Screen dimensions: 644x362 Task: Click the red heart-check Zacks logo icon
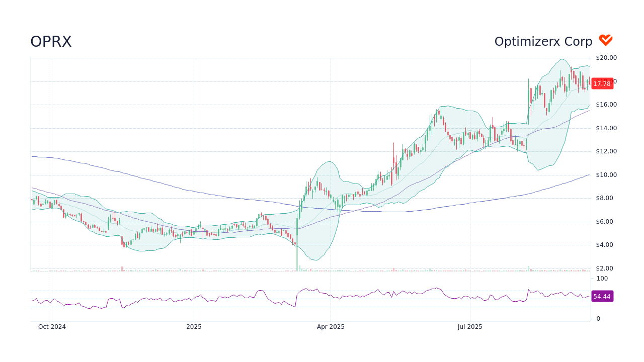605,39
